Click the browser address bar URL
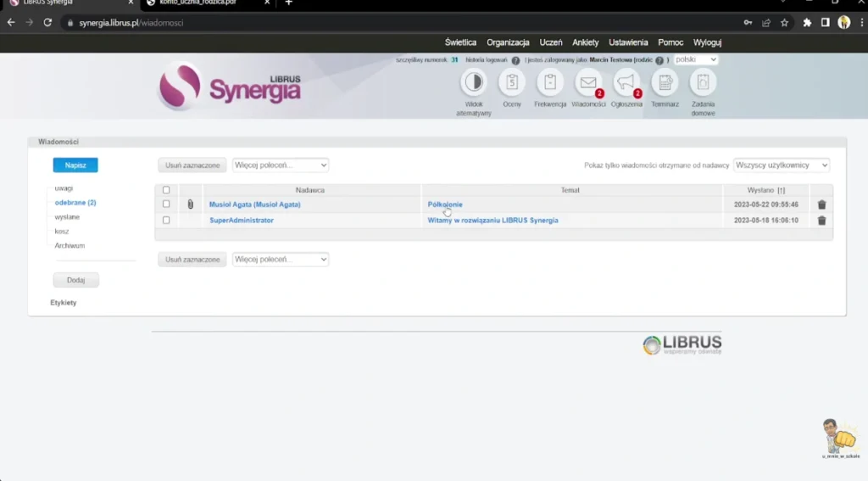Screen dimensions: 868x481 point(131,23)
